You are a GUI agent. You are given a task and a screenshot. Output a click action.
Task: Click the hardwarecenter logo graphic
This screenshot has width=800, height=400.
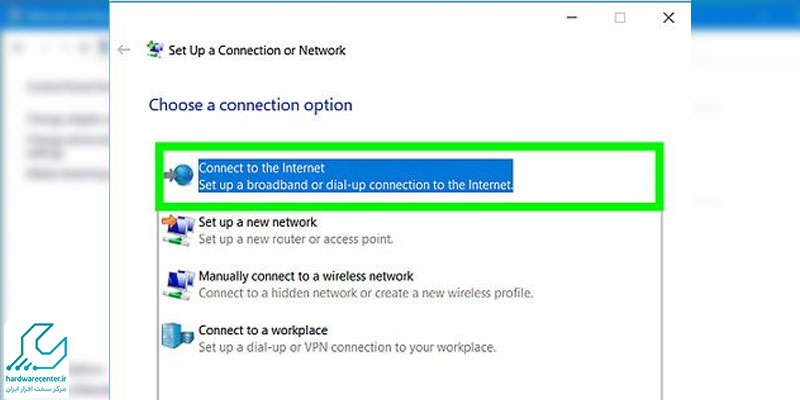36,347
